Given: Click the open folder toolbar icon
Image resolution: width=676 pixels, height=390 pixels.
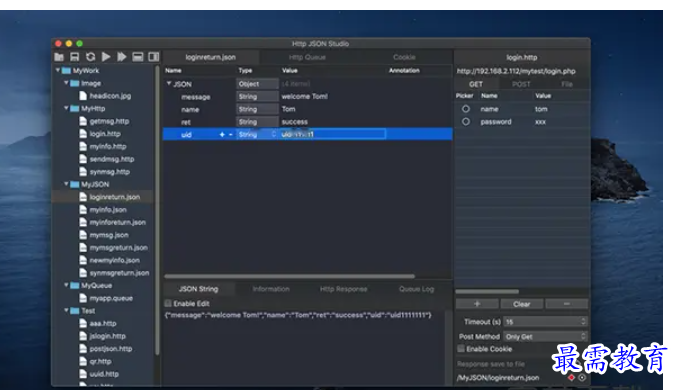Looking at the screenshot, I should [59, 57].
